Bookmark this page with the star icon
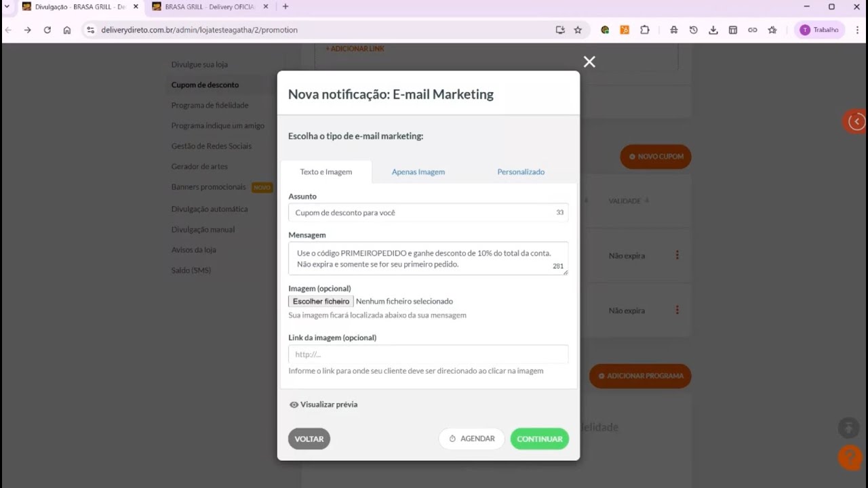868x488 pixels. click(578, 30)
